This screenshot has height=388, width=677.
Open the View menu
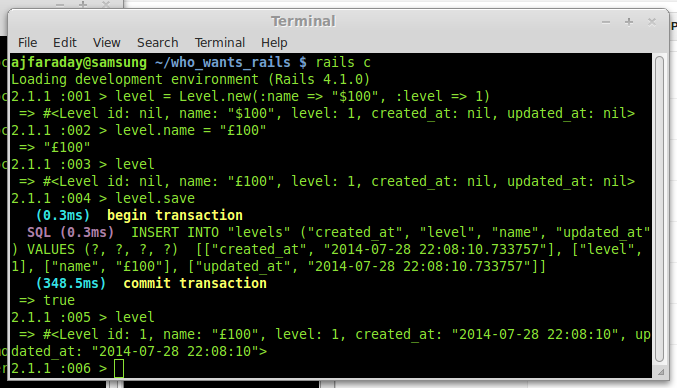point(107,43)
